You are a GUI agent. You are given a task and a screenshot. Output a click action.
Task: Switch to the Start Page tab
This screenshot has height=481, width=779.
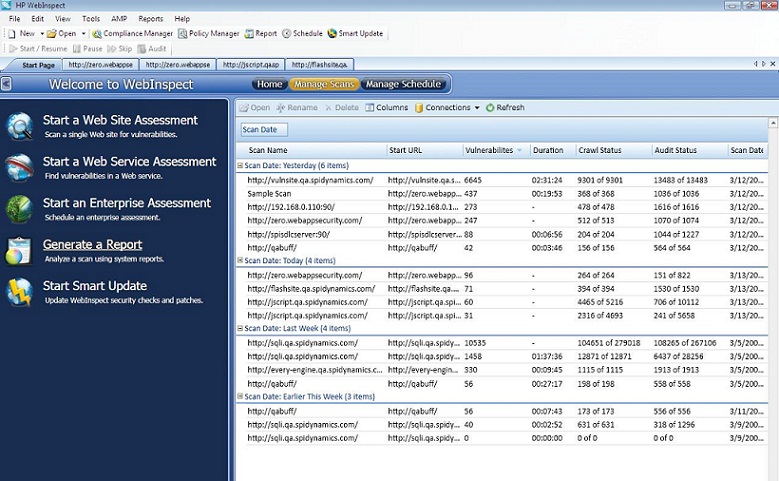click(x=38, y=65)
